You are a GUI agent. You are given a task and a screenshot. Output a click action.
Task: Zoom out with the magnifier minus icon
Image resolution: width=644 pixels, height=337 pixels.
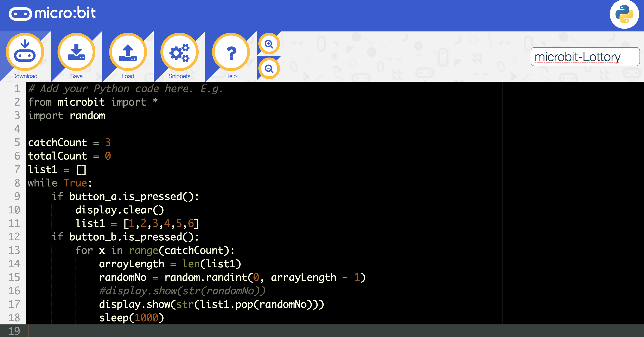pos(269,68)
